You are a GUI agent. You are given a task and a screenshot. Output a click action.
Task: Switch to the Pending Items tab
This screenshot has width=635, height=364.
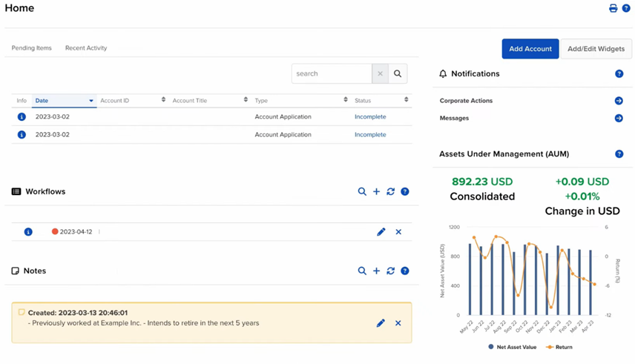tap(32, 48)
